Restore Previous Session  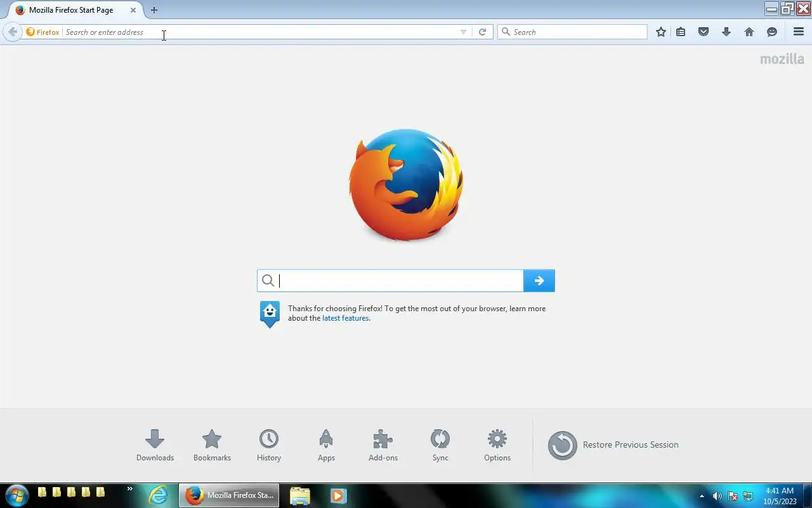[613, 445]
